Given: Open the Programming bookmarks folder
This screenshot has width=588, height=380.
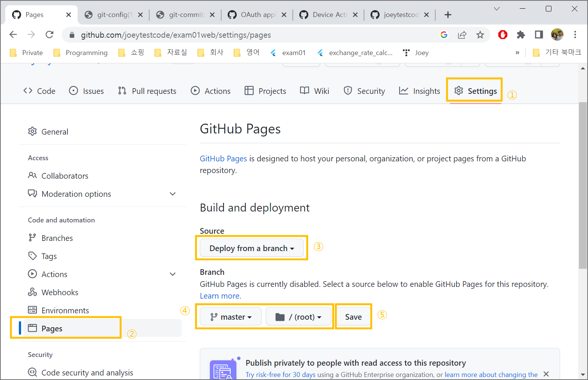Looking at the screenshot, I should point(81,53).
